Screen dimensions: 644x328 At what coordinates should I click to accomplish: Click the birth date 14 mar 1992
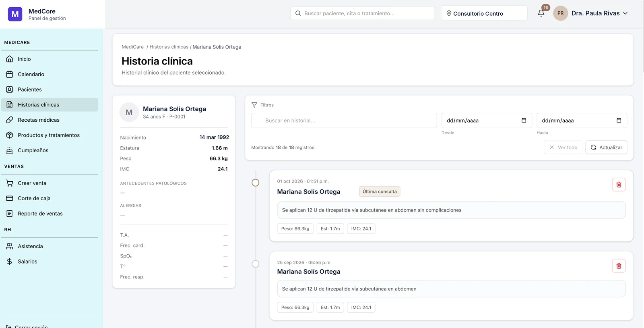[x=214, y=137]
